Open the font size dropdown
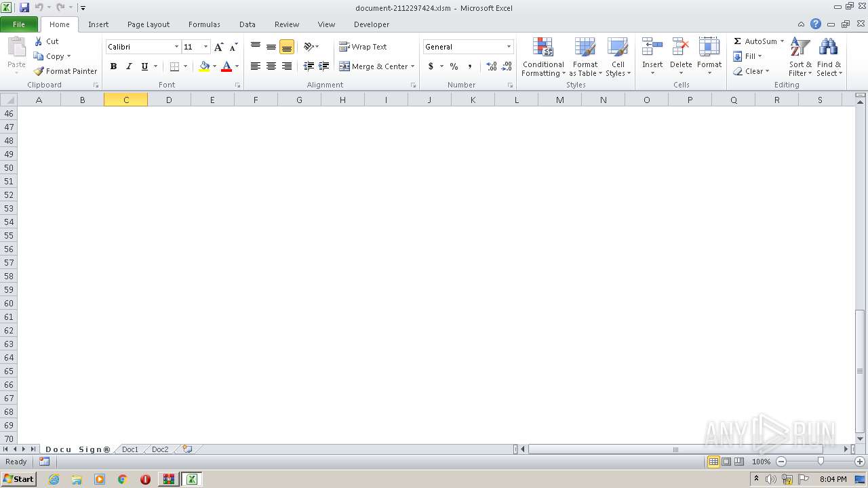The image size is (868, 488). (x=205, y=47)
